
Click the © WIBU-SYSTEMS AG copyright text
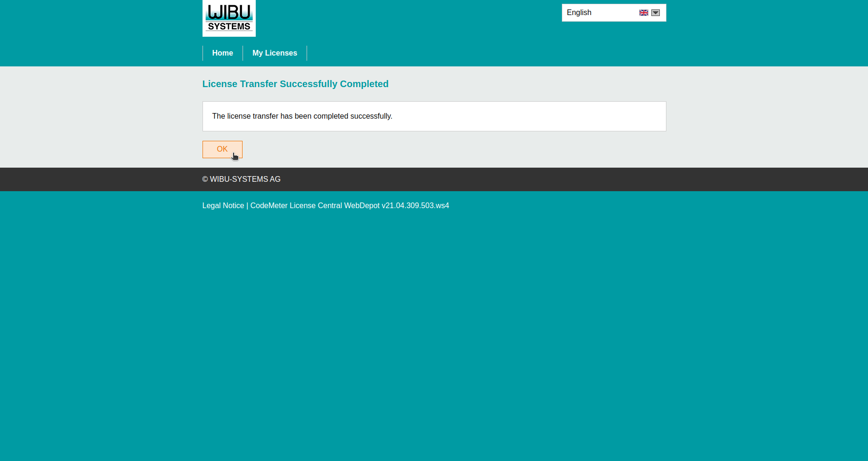pos(241,179)
